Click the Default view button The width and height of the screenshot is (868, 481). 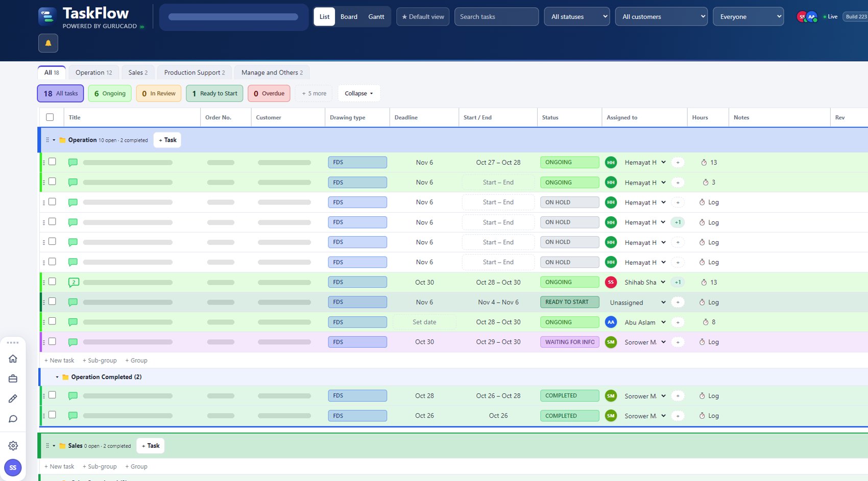423,16
